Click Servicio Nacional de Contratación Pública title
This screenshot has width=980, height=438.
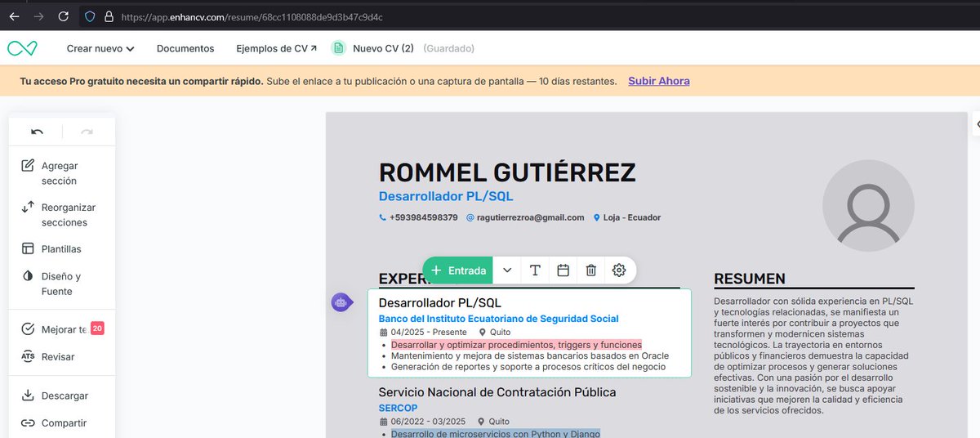click(497, 392)
